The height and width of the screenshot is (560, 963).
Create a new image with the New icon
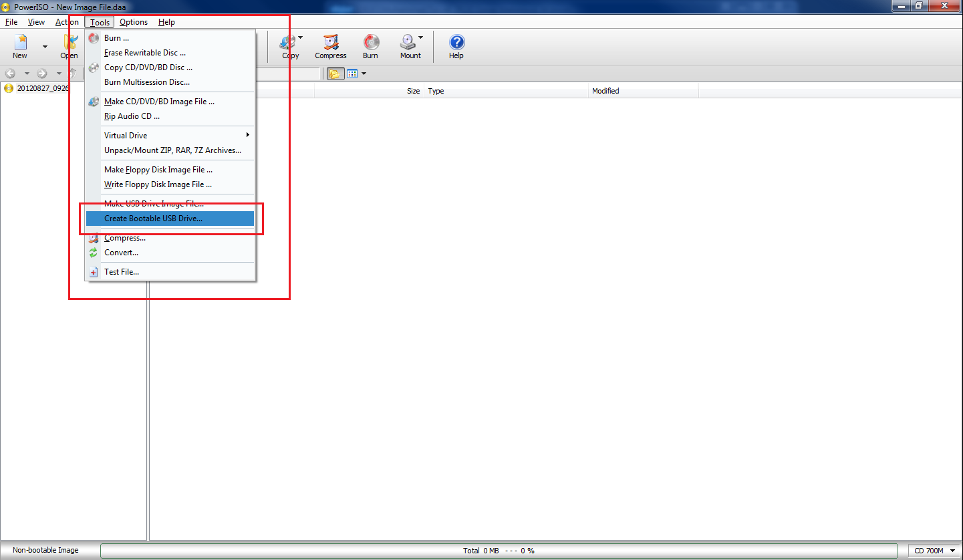click(x=19, y=46)
